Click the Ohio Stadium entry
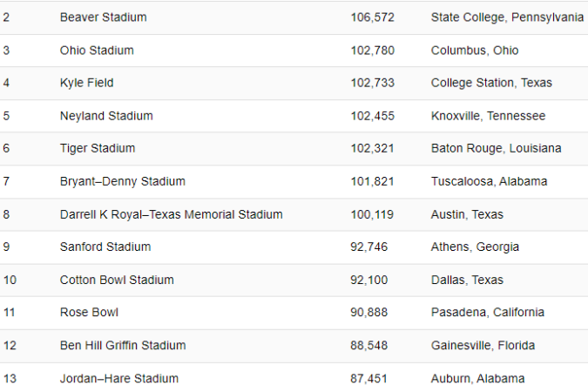The width and height of the screenshot is (588, 392). point(97,51)
